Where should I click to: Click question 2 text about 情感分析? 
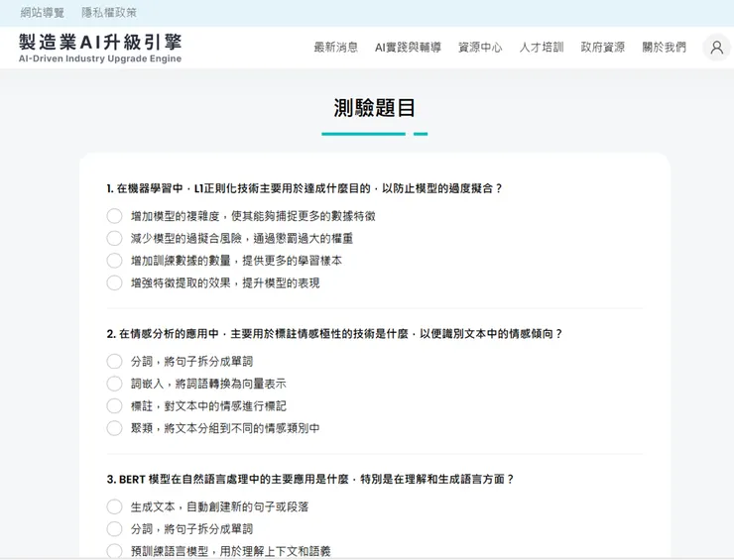coord(334,334)
